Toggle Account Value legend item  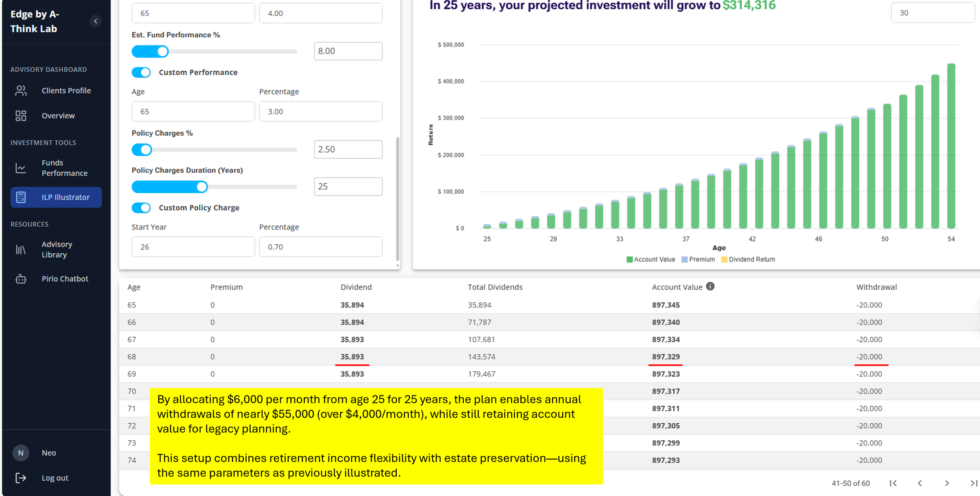(x=651, y=260)
